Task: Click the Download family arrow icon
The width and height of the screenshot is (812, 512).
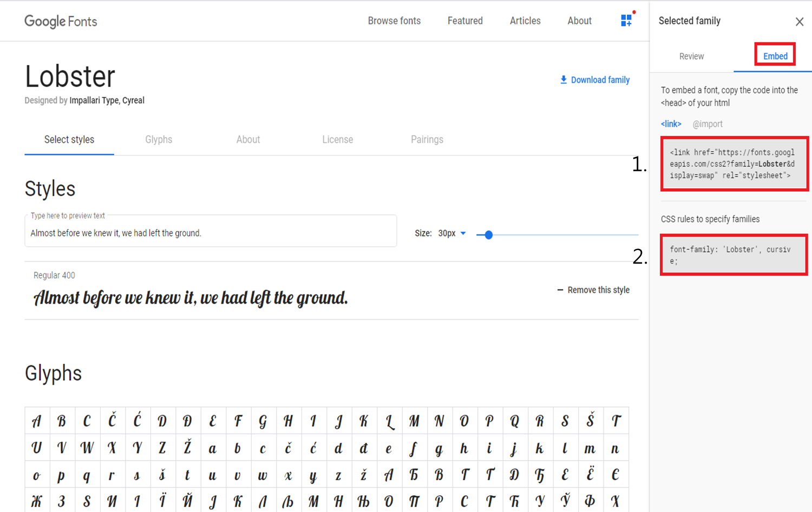Action: pos(564,80)
